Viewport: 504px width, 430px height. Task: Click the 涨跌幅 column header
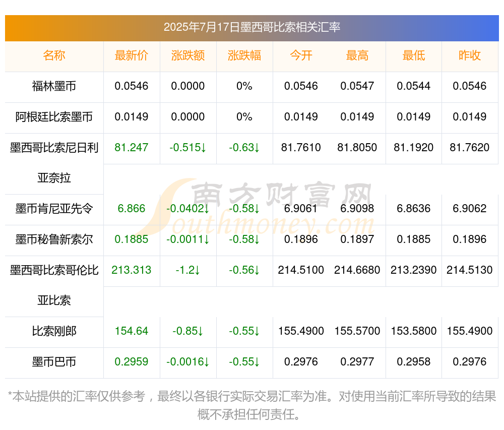(244, 55)
